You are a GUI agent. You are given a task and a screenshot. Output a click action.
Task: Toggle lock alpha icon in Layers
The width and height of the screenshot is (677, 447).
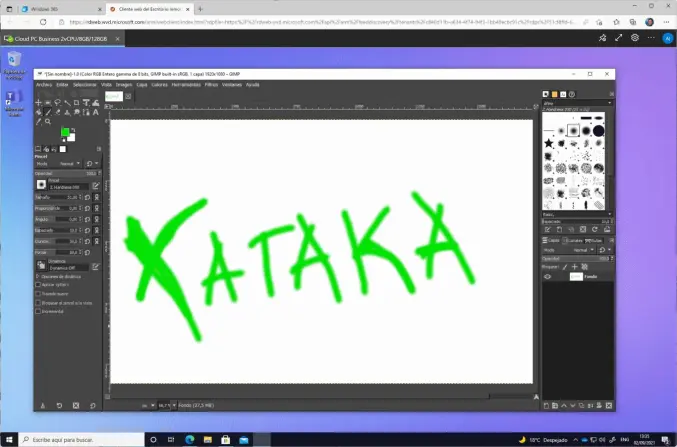click(585, 267)
